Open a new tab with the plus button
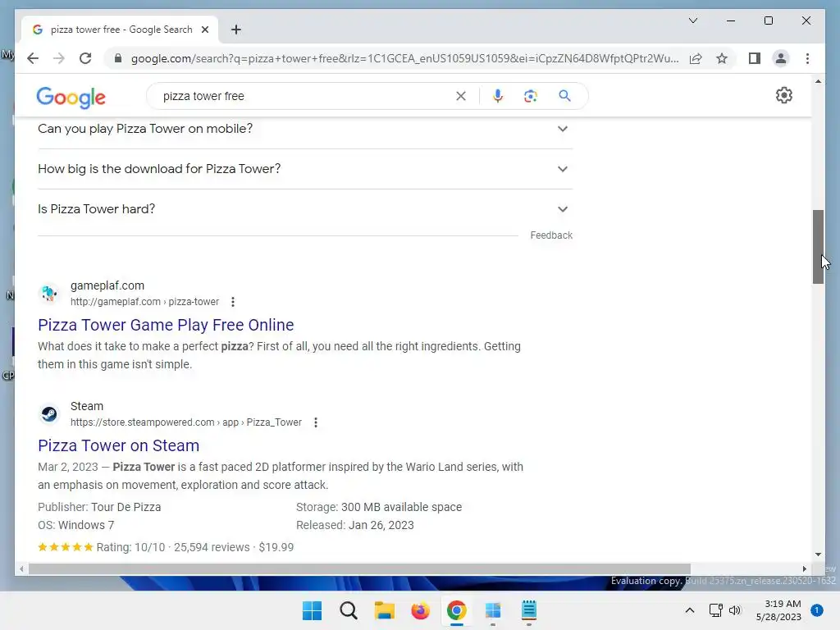840x630 pixels. coord(235,30)
